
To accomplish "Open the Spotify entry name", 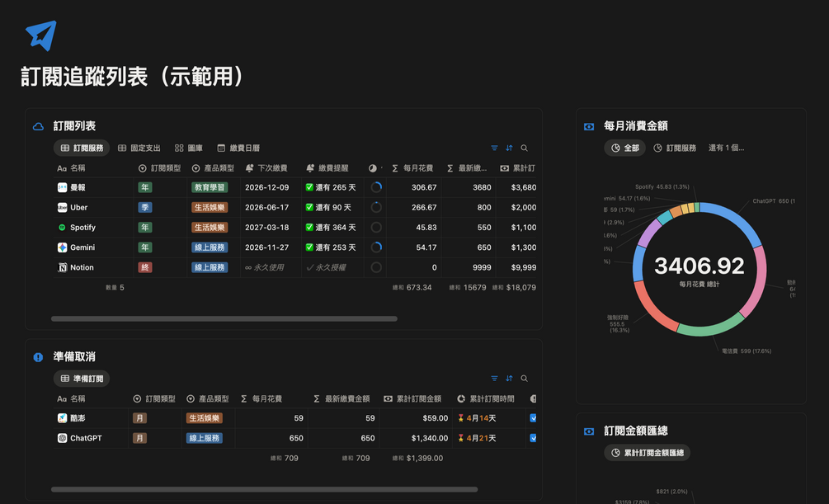I will click(x=83, y=228).
